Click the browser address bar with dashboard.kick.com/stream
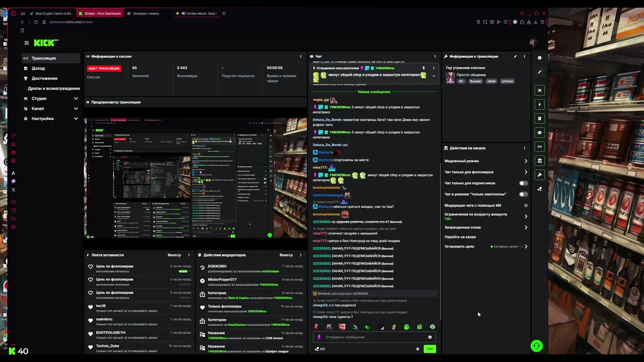The width and height of the screenshot is (644, 362). (71, 22)
